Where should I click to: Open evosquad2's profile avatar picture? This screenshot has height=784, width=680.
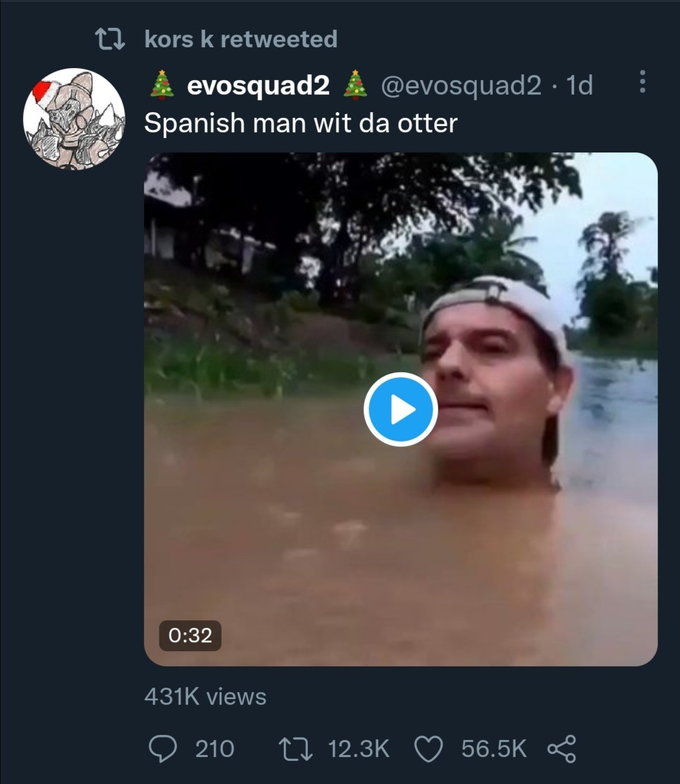pyautogui.click(x=74, y=119)
